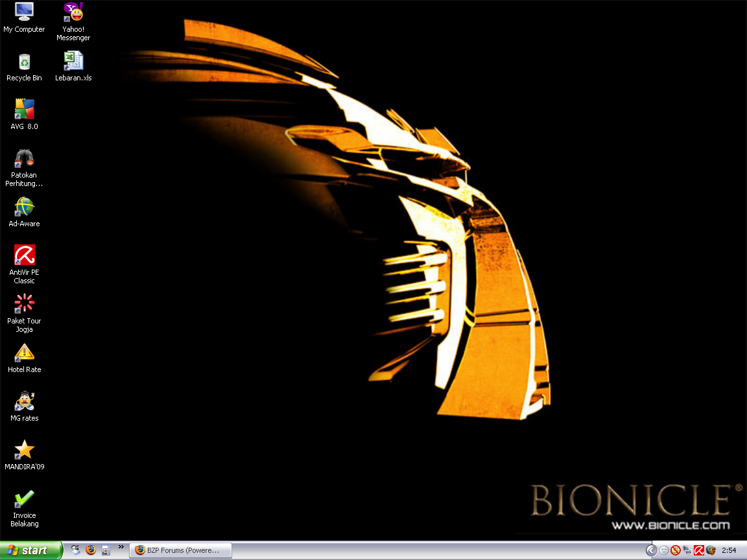Launch Firefox from Quick Launch bar

pos(91,550)
